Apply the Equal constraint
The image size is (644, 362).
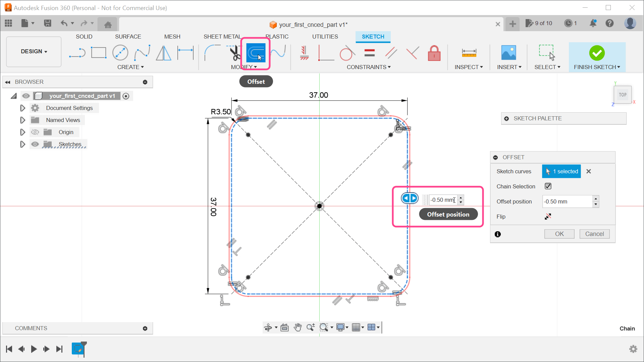coord(369,53)
